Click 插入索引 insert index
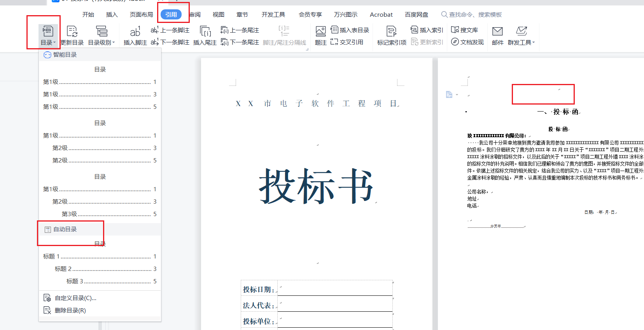644x330 pixels. 427,30
